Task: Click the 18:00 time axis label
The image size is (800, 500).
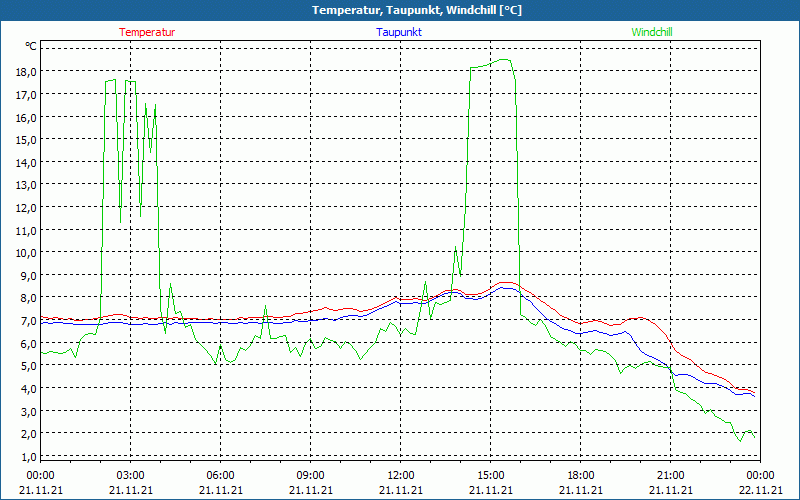Action: 581,476
